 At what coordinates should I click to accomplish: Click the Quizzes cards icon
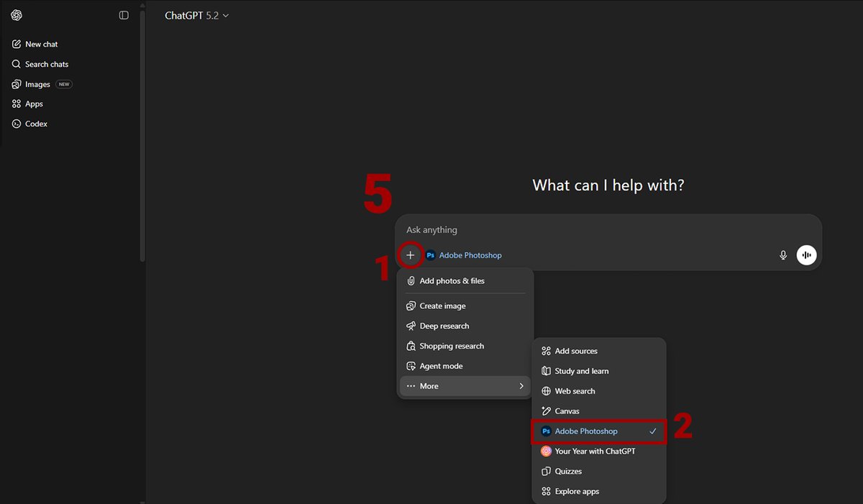click(x=546, y=472)
